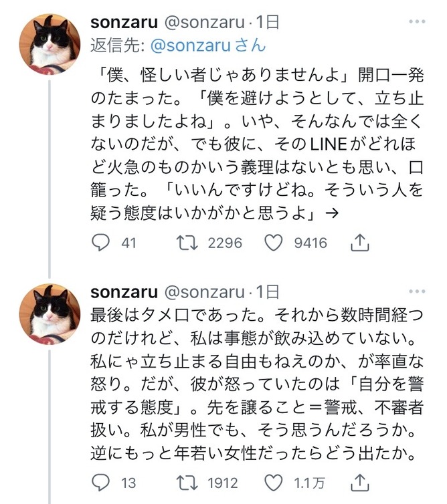The image size is (447, 504).
Task: View the 9416 like count of first tweet
Action: [x=310, y=242]
